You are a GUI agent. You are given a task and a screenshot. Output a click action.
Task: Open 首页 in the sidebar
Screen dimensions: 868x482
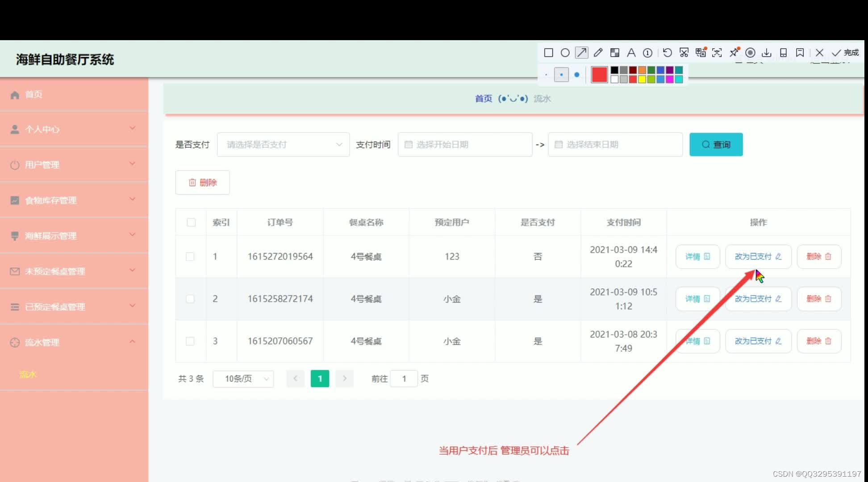[74, 95]
